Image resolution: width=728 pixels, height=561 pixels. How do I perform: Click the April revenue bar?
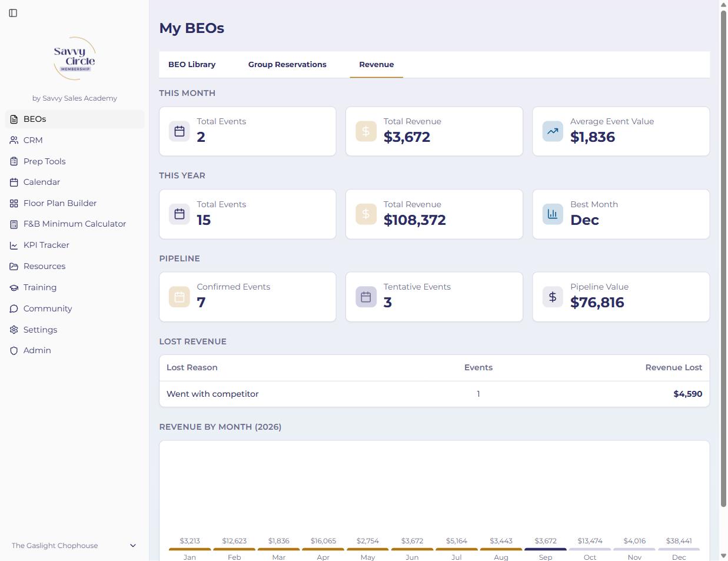(323, 549)
